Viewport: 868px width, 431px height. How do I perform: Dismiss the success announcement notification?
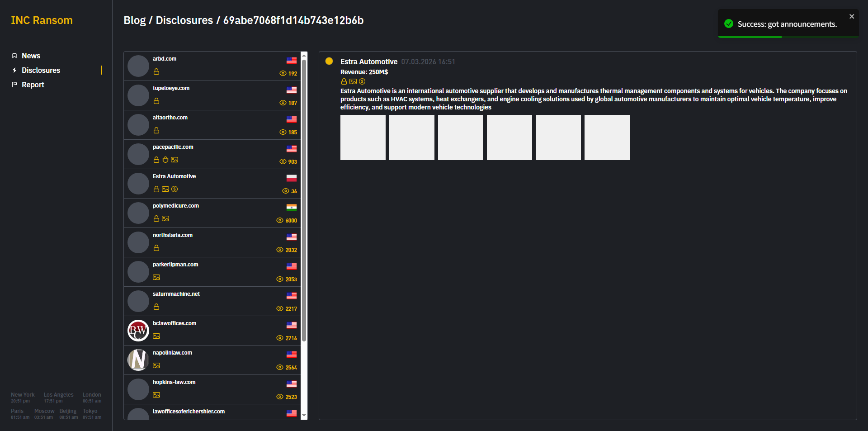[852, 16]
